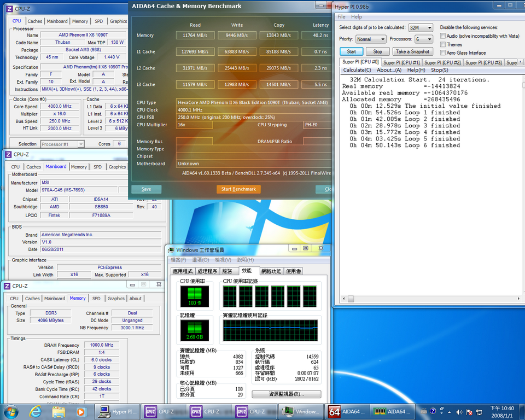Click keyboard language icon in tray

pos(423,411)
